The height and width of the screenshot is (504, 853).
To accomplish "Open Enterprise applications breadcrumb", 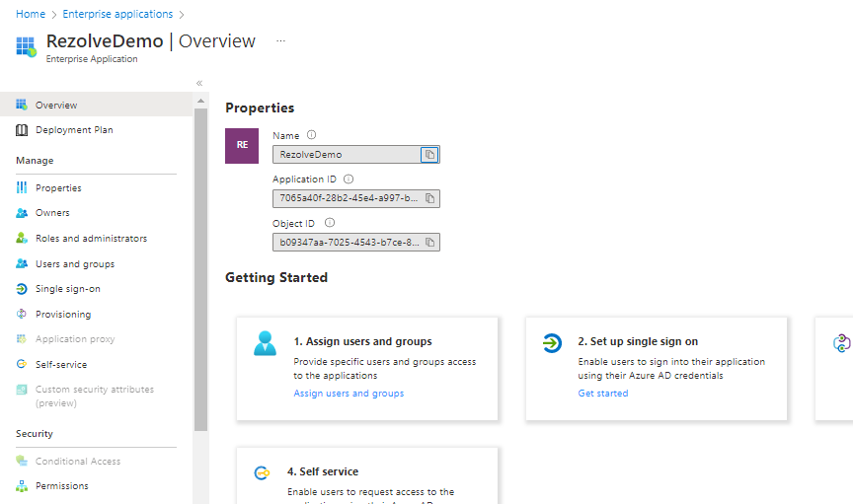I will 117,14.
